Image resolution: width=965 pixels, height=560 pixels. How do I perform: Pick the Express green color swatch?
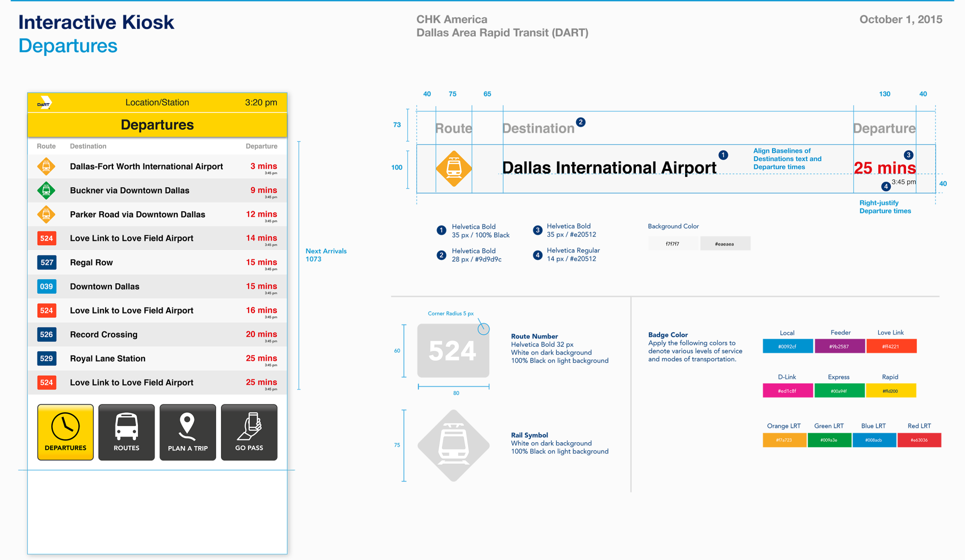[840, 391]
